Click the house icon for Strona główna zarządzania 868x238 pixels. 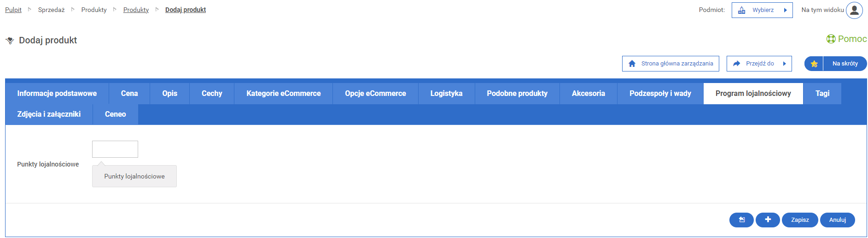tap(632, 64)
